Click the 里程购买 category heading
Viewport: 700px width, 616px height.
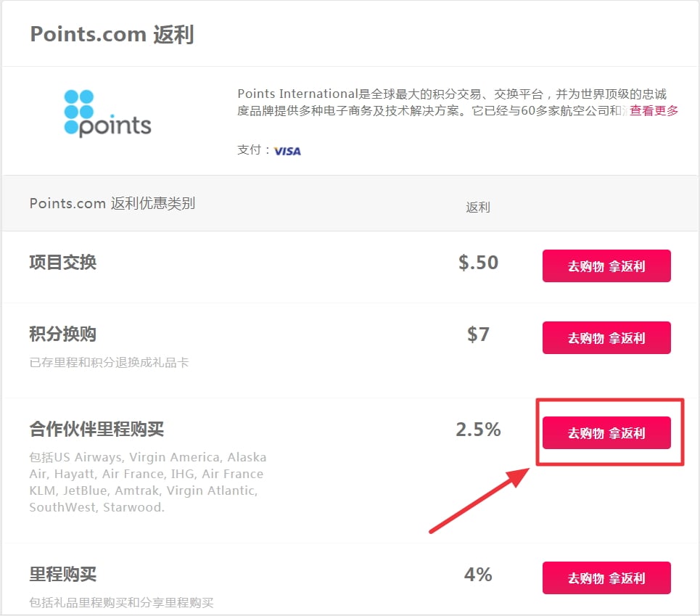pyautogui.click(x=63, y=574)
